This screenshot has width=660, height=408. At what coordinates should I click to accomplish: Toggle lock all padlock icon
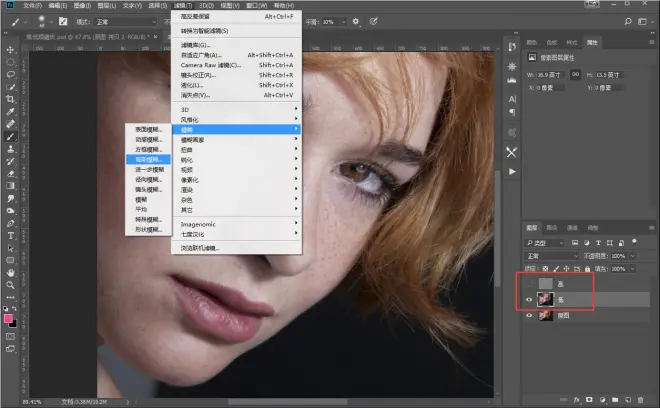point(587,269)
